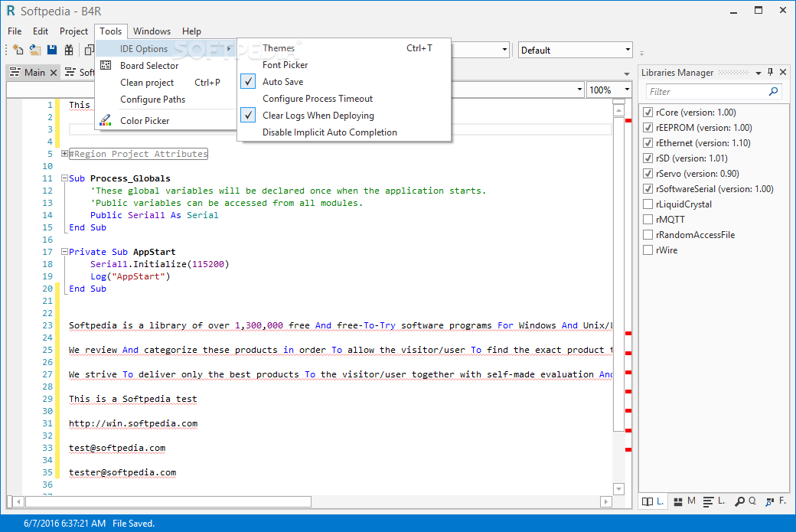Click the blue save floppy icon
The width and height of the screenshot is (796, 532).
tap(52, 50)
